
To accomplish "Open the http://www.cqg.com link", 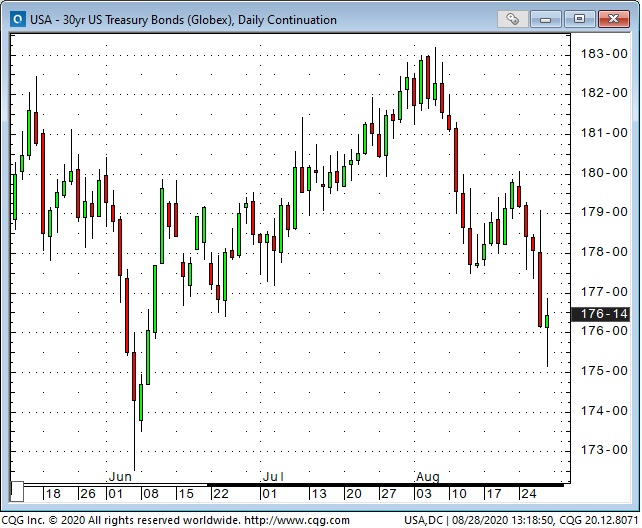I will (x=297, y=520).
